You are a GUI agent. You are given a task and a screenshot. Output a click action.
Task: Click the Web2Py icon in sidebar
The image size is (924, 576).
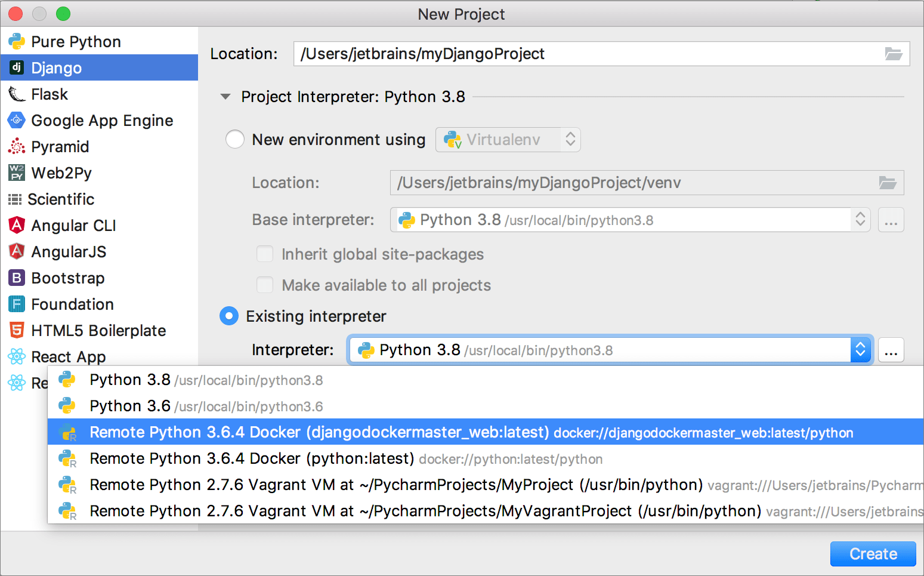[x=16, y=173]
